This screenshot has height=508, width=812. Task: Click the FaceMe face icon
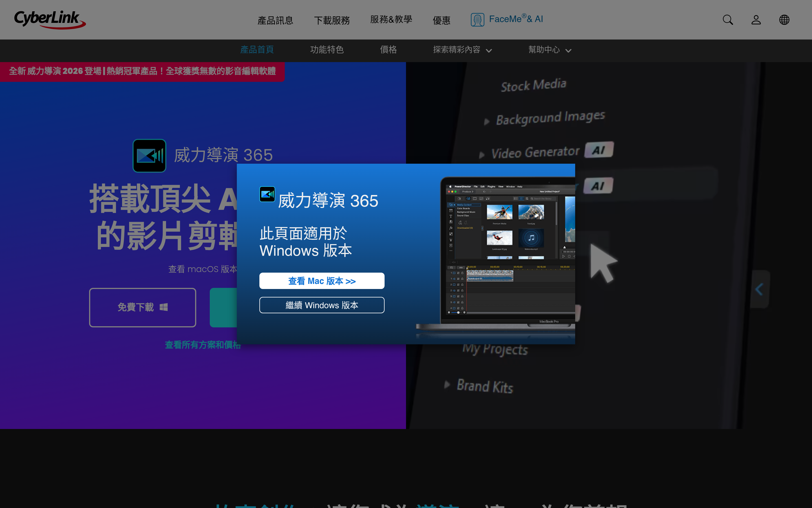coord(477,20)
